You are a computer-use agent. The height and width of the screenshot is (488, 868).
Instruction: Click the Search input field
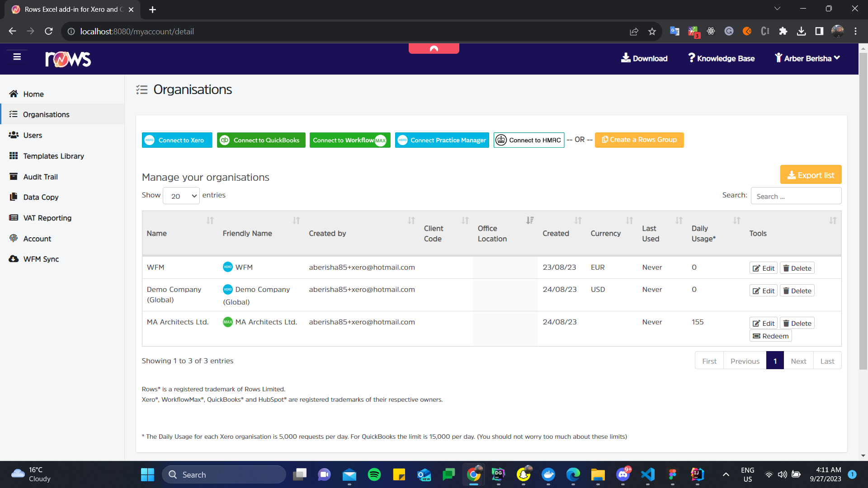click(x=796, y=196)
